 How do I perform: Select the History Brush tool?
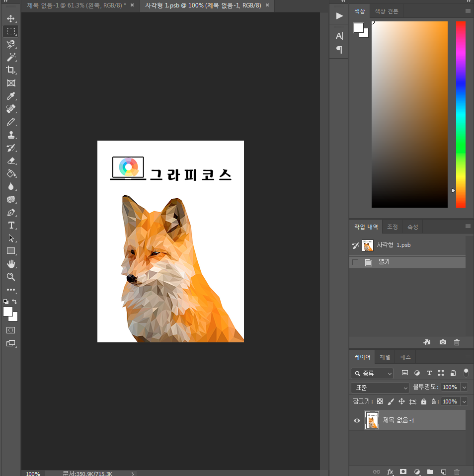click(11, 148)
